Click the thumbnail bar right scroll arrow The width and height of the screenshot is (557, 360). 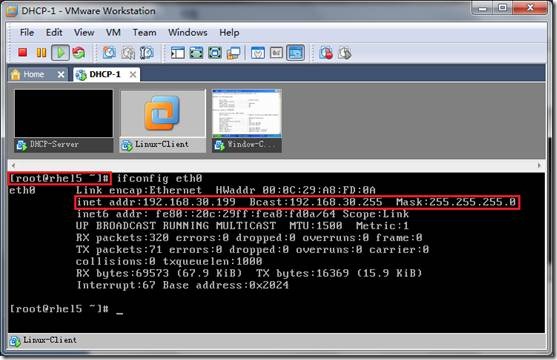coord(539,165)
